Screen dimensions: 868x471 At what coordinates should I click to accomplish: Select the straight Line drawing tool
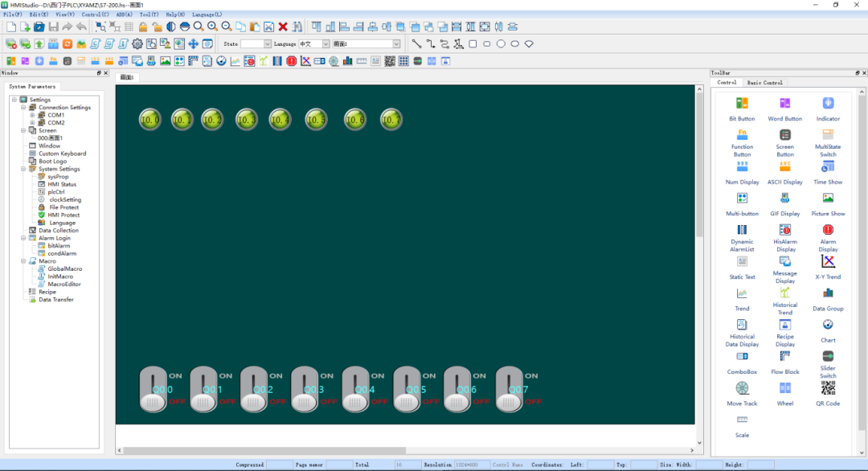[x=416, y=43]
